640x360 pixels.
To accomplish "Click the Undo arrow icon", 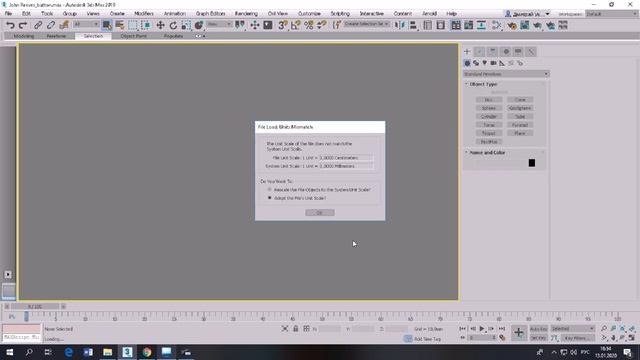I will [x=10, y=25].
